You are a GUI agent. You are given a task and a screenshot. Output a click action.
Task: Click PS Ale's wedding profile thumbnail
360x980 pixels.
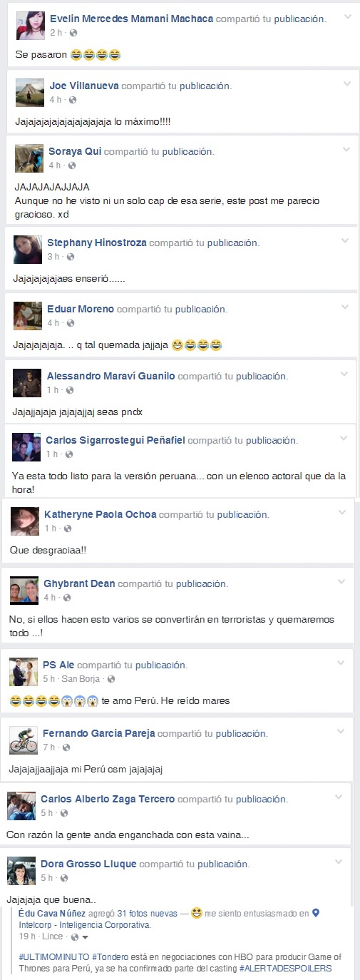24,672
